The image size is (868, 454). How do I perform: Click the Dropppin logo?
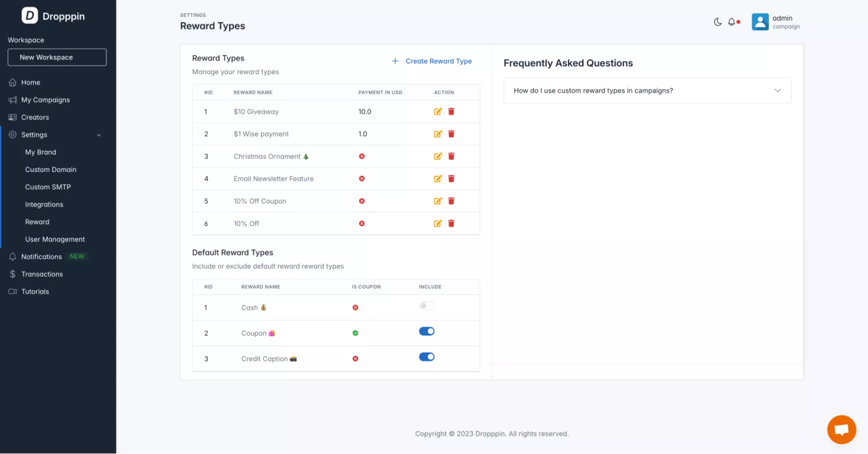(53, 16)
